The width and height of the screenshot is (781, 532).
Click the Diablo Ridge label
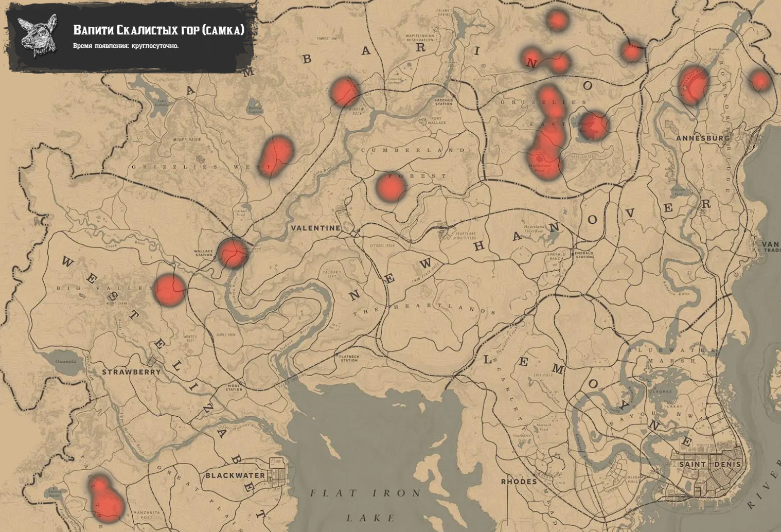tap(226, 334)
